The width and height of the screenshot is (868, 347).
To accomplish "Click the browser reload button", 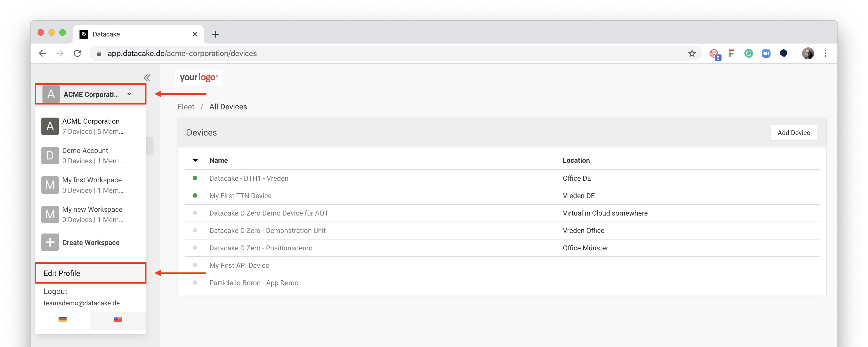I will point(78,54).
